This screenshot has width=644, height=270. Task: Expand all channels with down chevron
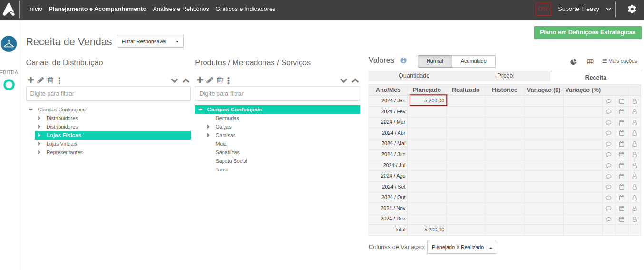pyautogui.click(x=175, y=81)
